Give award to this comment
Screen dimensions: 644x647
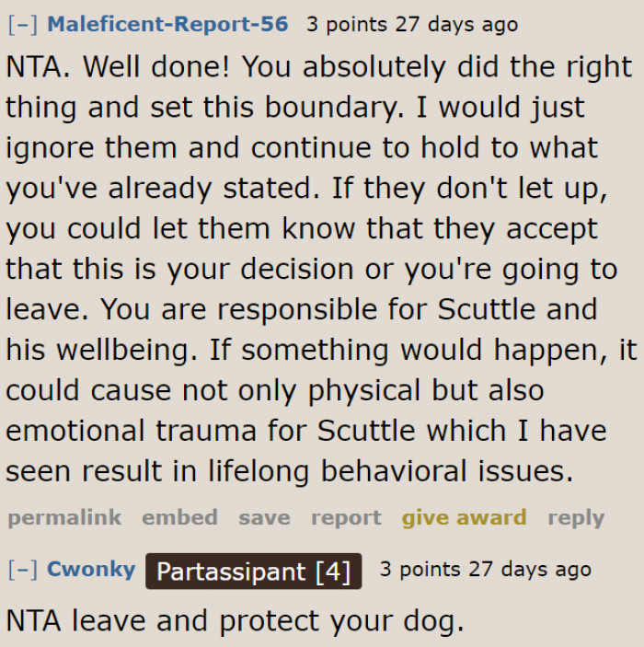[464, 517]
